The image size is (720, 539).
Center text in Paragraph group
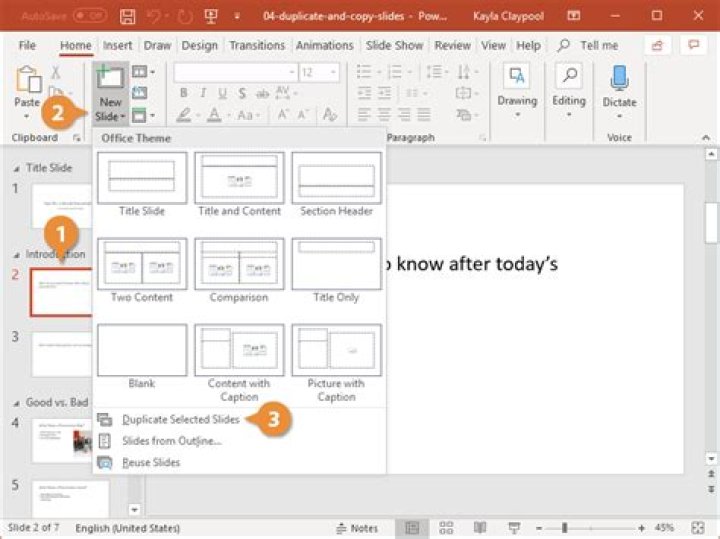pos(384,114)
